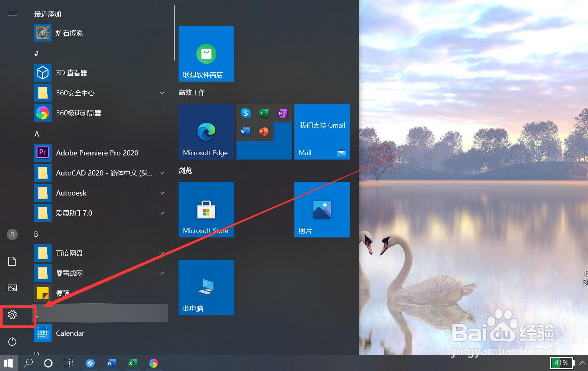
Task: Open the 照片 photos tile
Action: pos(322,210)
